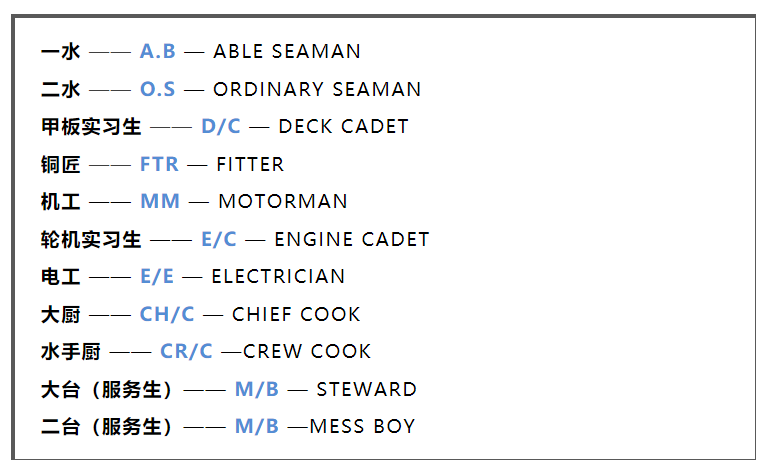The height and width of the screenshot is (471, 776).
Task: Click the CHIEF COOK text
Action: click(296, 314)
